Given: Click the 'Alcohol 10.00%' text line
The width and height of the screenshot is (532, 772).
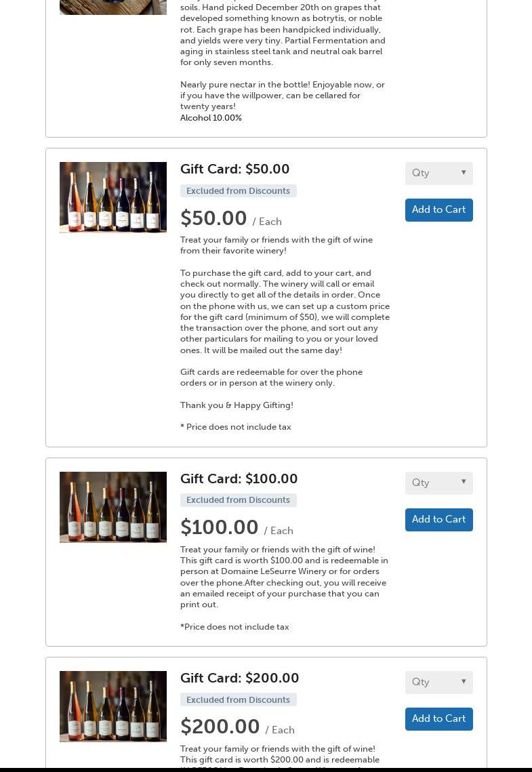Looking at the screenshot, I should [x=211, y=118].
